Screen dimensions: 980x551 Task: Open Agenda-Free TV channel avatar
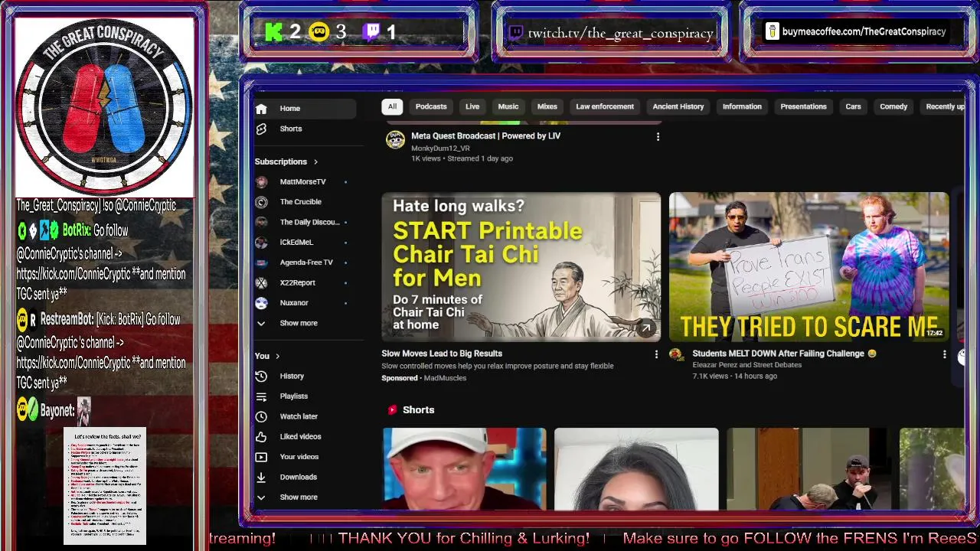[261, 262]
